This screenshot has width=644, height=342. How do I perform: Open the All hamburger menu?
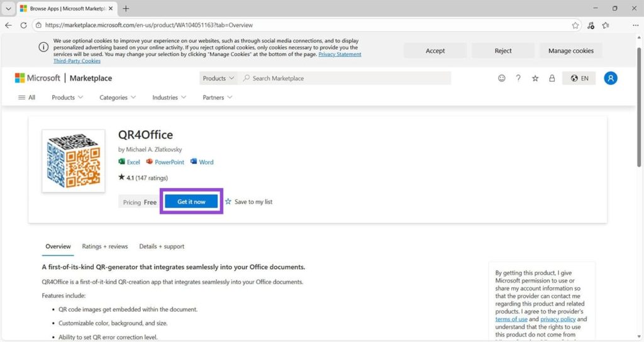(26, 97)
